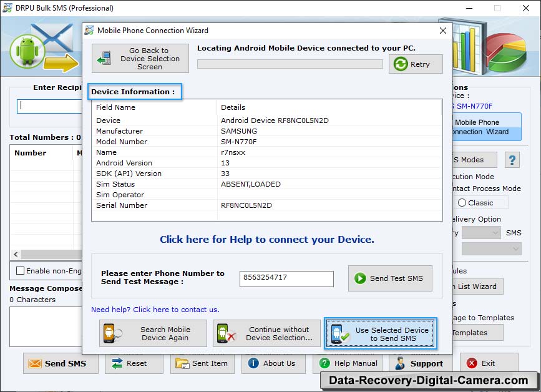Click the Retry button's green refresh icon
The image size is (541, 392).
click(401, 64)
